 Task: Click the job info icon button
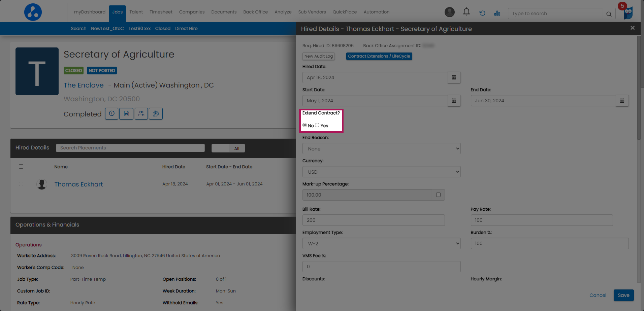(111, 114)
